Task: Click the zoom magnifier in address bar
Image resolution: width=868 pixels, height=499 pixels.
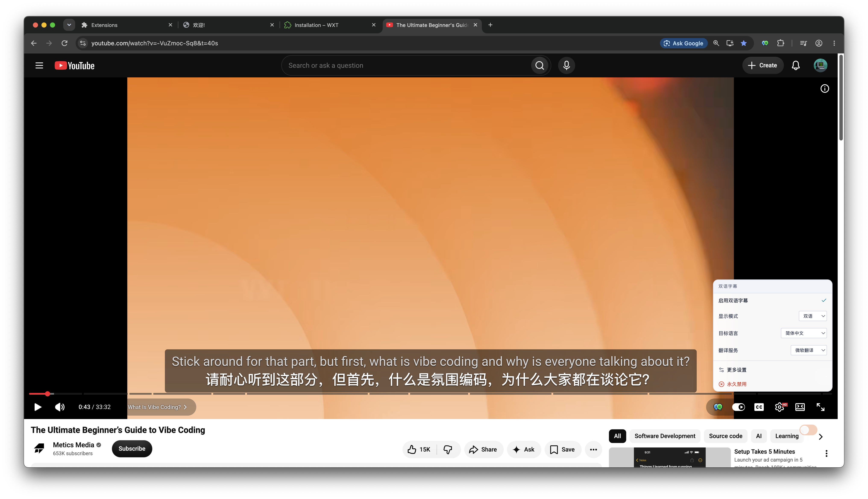Action: 716,43
